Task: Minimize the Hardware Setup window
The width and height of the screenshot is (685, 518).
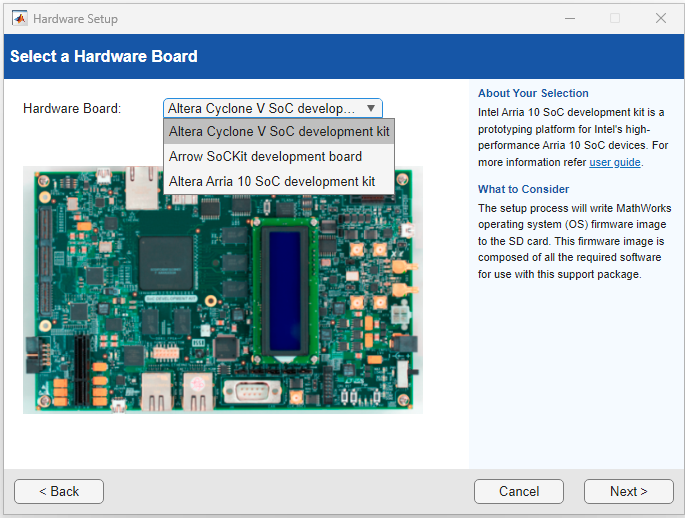Action: pos(569,18)
